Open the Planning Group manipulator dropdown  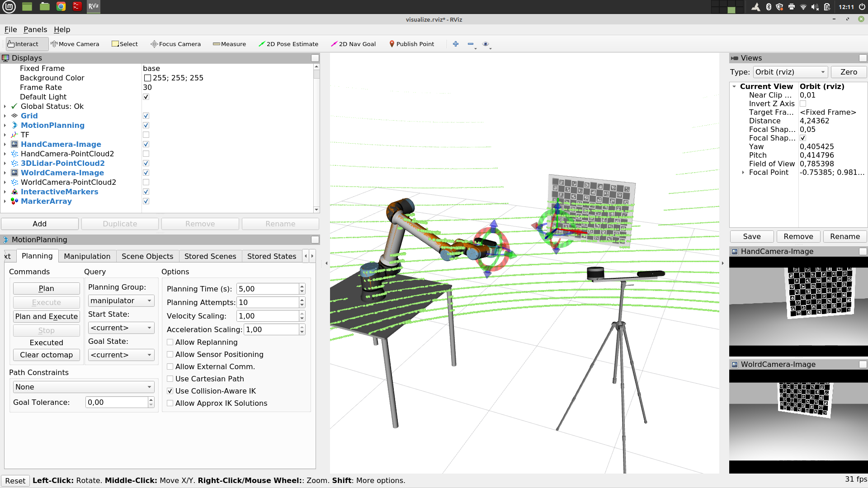click(x=121, y=300)
